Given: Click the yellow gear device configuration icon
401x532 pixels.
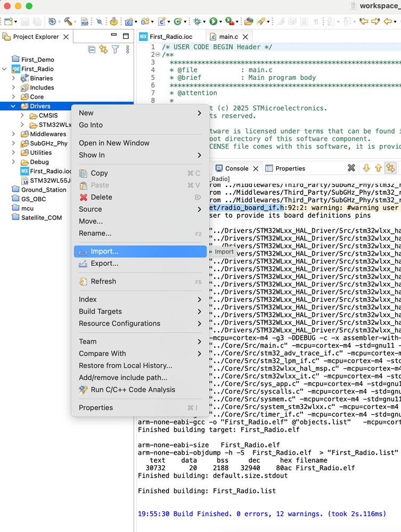Looking at the screenshot, I should click(113, 22).
